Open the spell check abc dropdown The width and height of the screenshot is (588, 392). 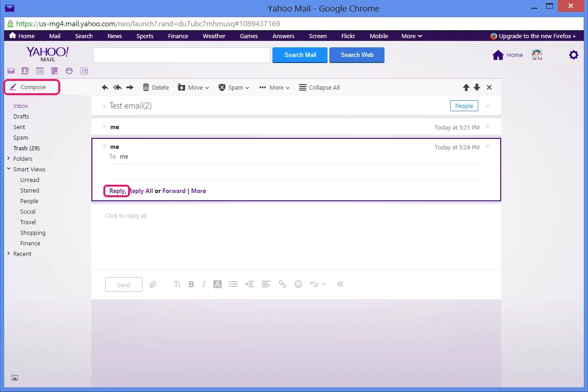(x=317, y=284)
